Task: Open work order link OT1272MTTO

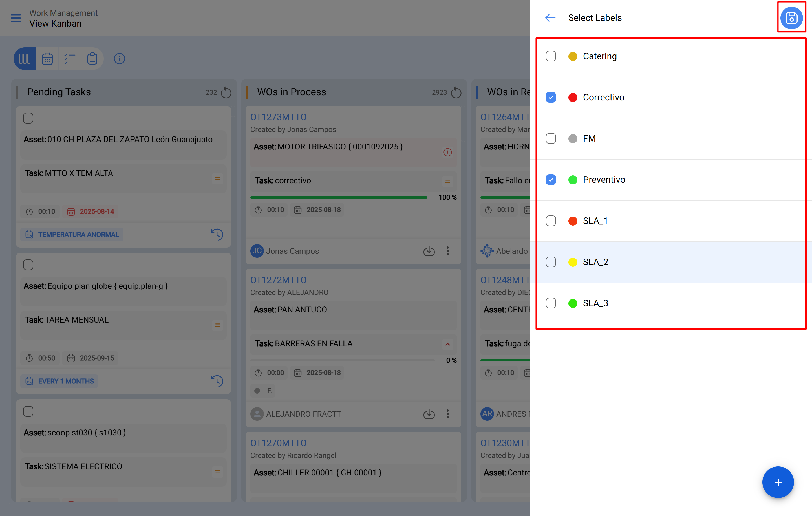Action: pyautogui.click(x=278, y=280)
